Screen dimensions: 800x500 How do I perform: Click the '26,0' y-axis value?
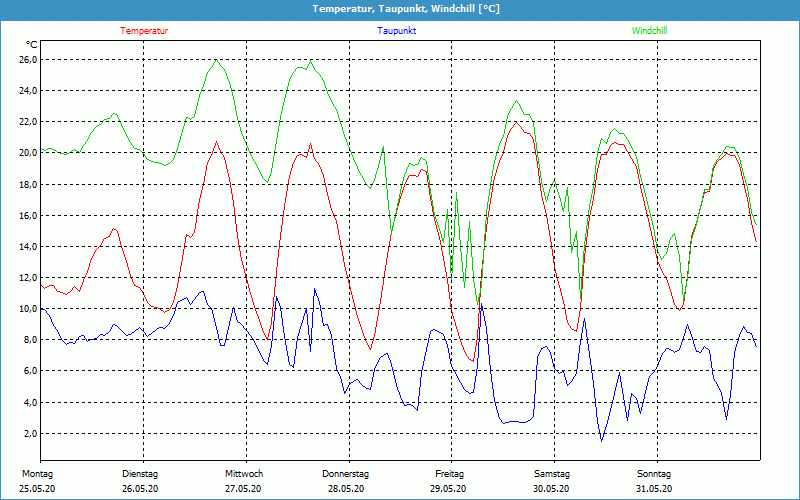click(x=29, y=60)
